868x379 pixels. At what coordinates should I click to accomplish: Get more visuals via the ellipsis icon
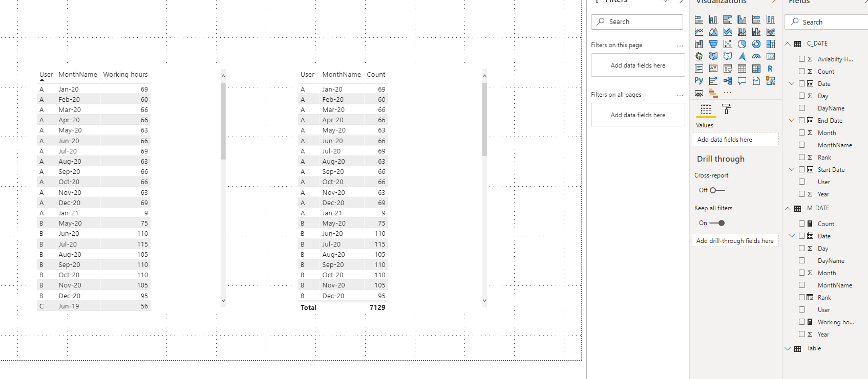tap(728, 93)
